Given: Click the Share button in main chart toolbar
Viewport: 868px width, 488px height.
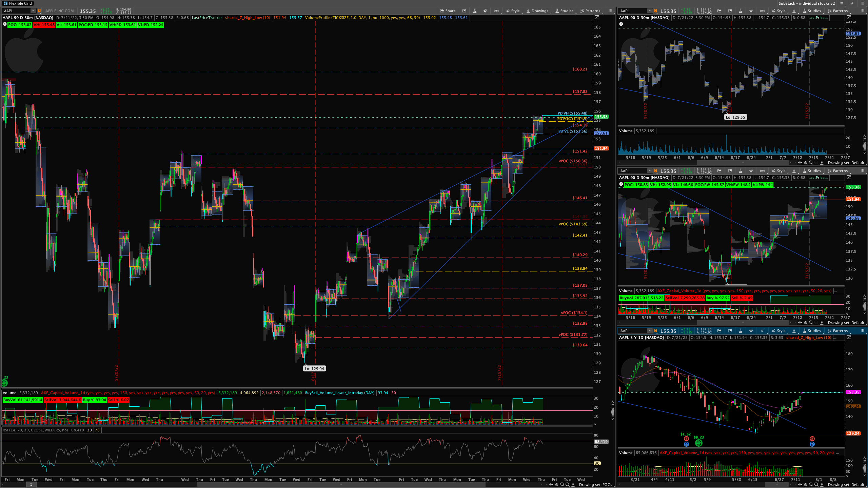Looking at the screenshot, I should (x=448, y=11).
